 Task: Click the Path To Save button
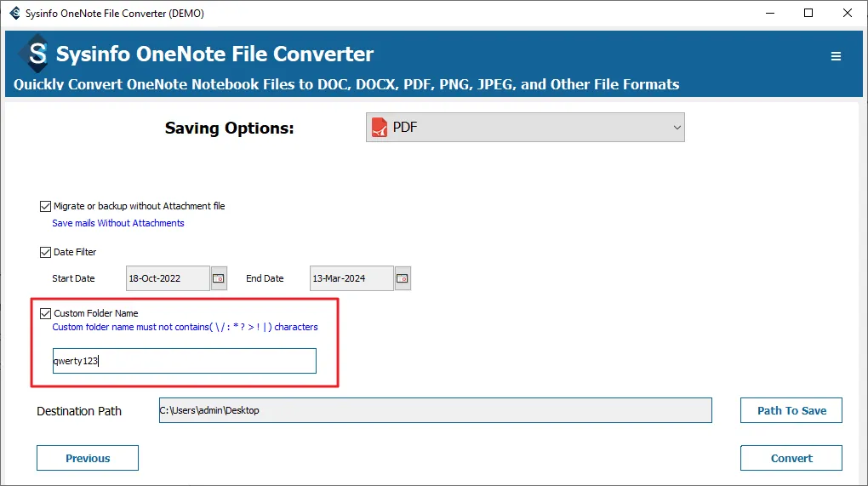click(x=791, y=410)
